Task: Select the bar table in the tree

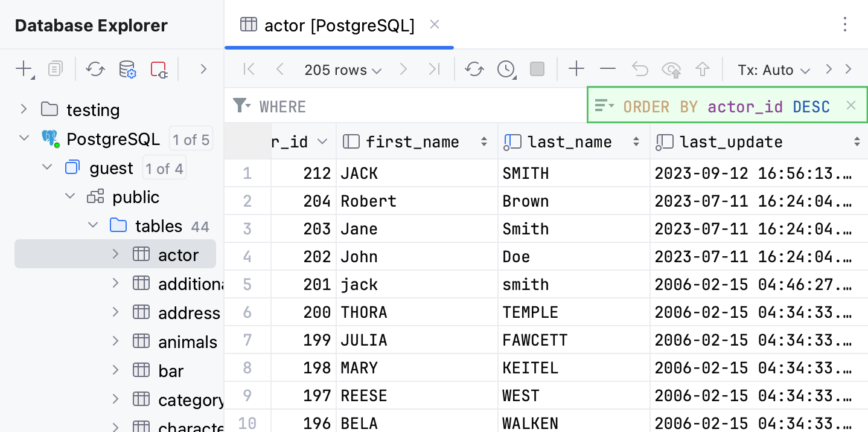Action: pyautogui.click(x=171, y=370)
